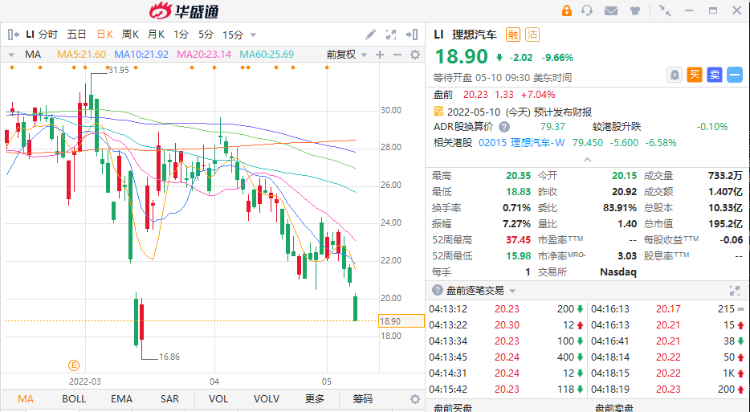The image size is (750, 412).
Task: Click the 总市值 value 195.2亿
Action: [726, 223]
